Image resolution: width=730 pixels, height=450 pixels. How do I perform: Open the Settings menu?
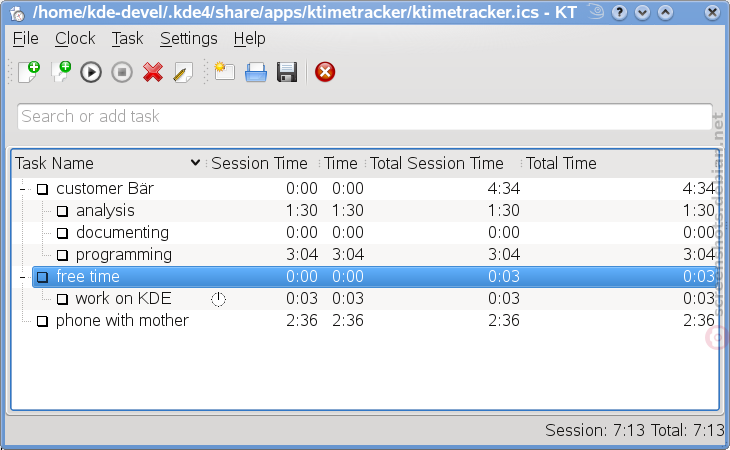(x=189, y=38)
